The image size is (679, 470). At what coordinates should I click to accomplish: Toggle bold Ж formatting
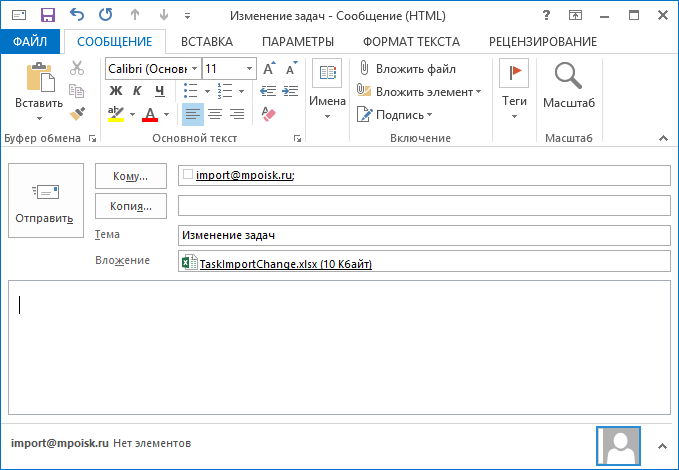[x=115, y=91]
